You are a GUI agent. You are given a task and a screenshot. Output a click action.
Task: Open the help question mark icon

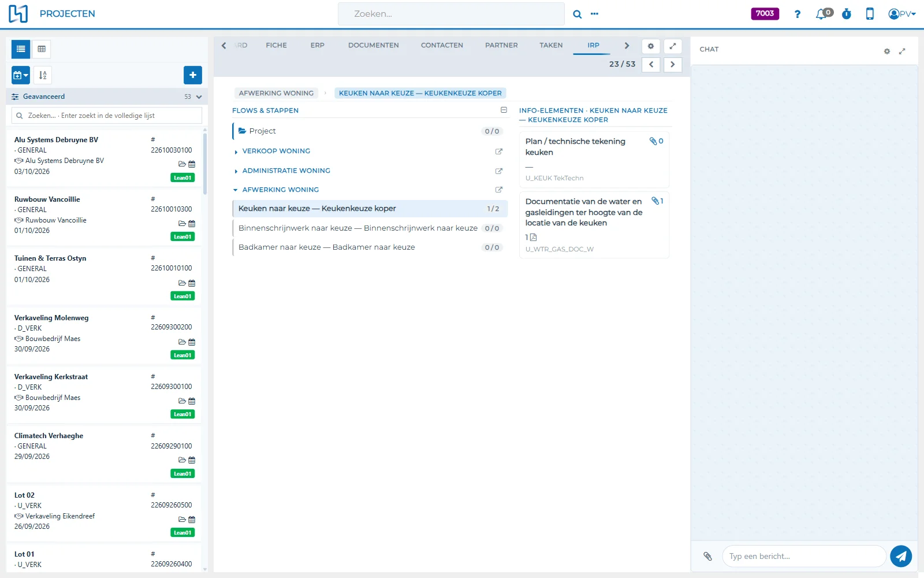click(x=798, y=14)
